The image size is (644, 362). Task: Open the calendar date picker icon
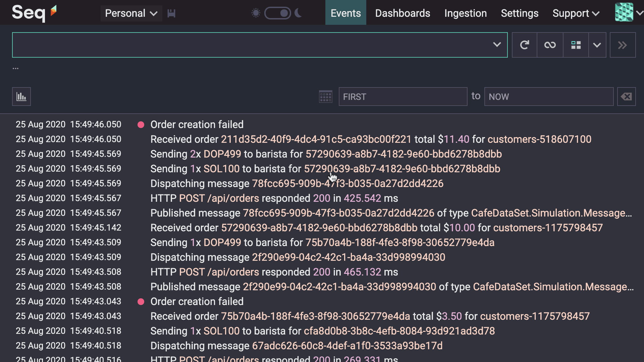click(325, 97)
